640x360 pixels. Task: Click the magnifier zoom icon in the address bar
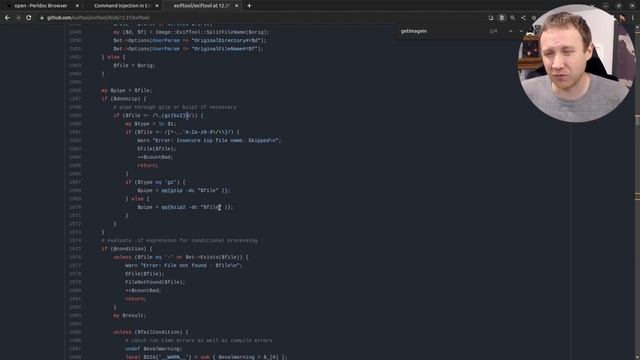pyautogui.click(x=513, y=18)
